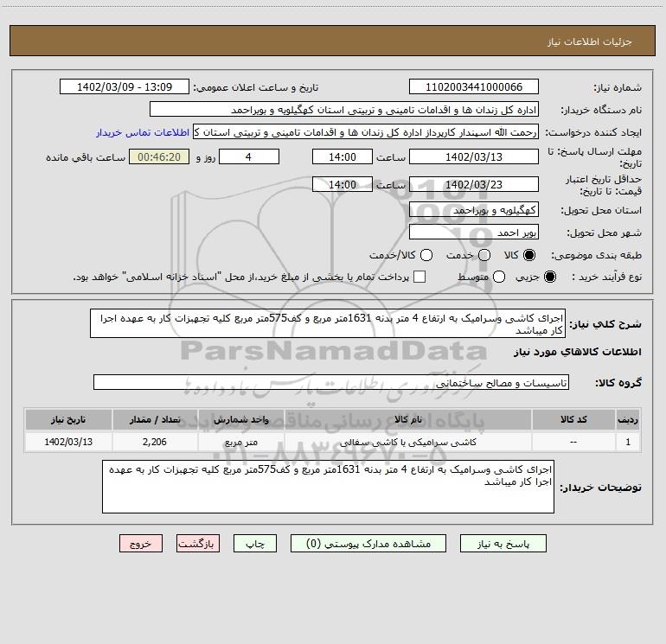Click price validity date 1402/03/23 field
Screen dimensions: 666x644
[474, 184]
